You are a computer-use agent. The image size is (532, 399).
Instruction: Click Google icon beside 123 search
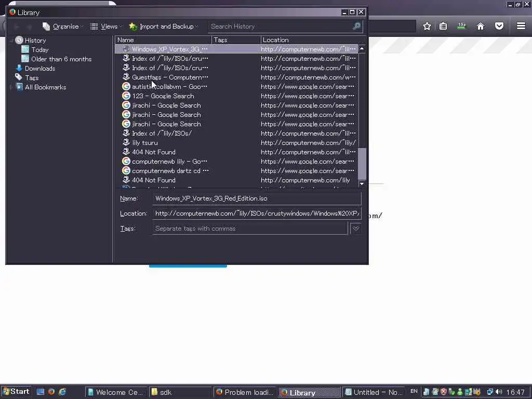(126, 96)
